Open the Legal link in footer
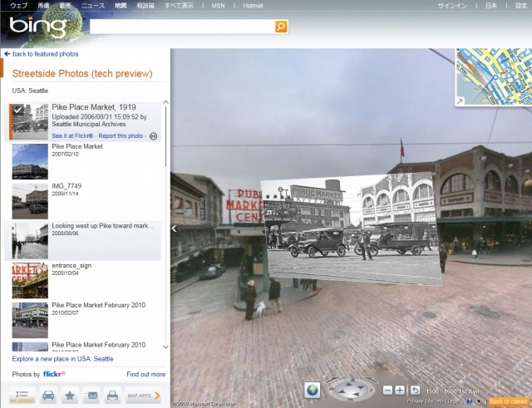 pos(453,401)
